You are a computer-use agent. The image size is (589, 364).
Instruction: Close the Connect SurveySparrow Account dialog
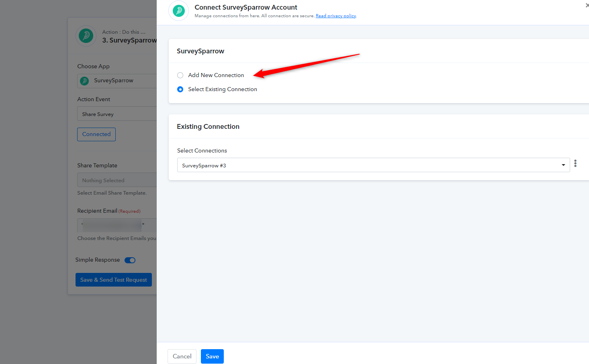(x=587, y=5)
